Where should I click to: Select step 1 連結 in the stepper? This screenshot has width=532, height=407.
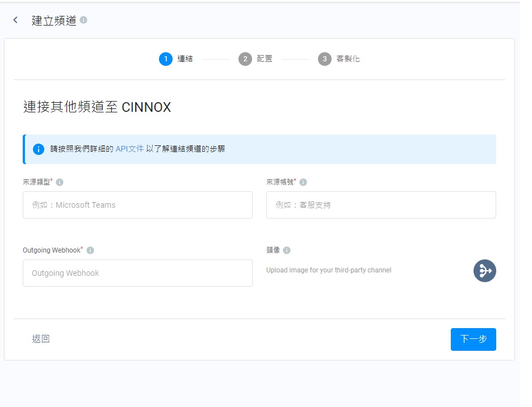176,59
